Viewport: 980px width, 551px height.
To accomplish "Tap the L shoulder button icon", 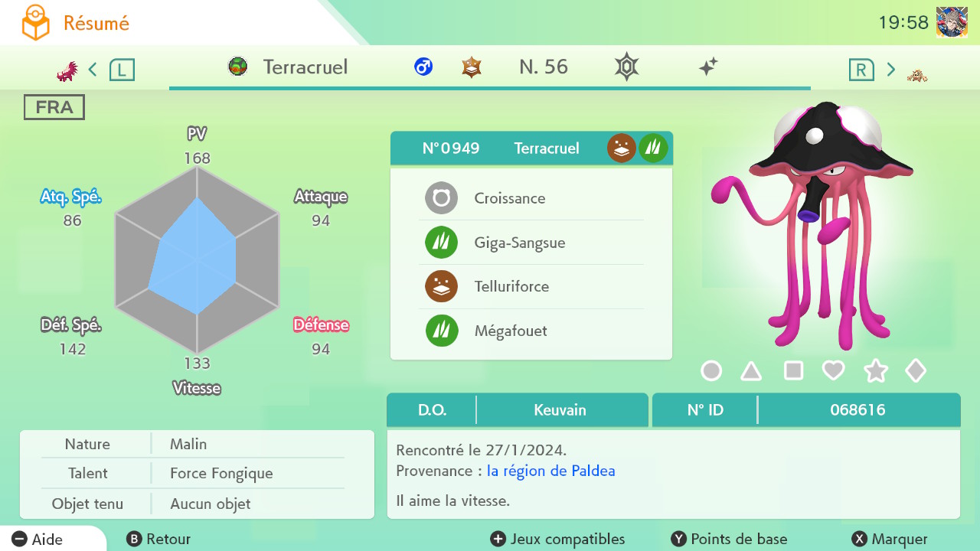I will click(x=122, y=70).
